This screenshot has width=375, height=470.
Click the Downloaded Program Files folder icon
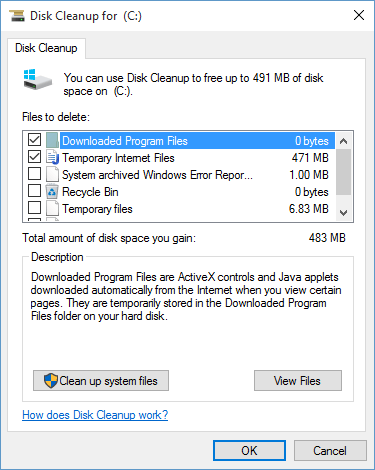click(x=52, y=141)
